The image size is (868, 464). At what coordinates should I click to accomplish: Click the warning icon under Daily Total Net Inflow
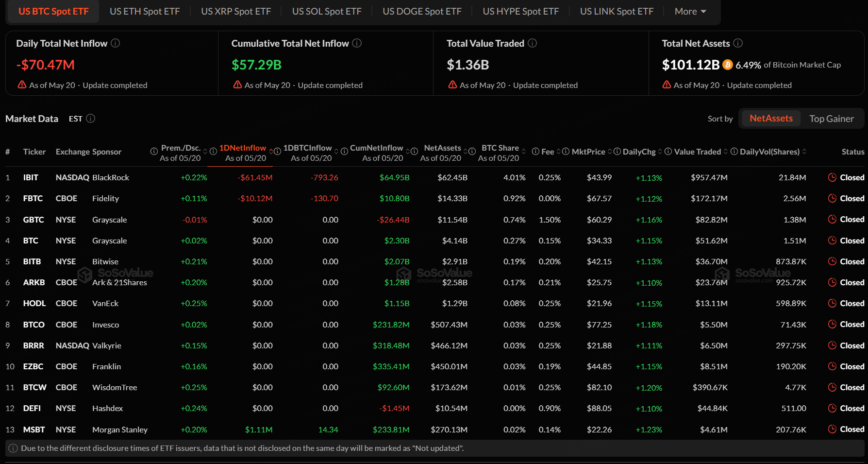click(x=22, y=85)
